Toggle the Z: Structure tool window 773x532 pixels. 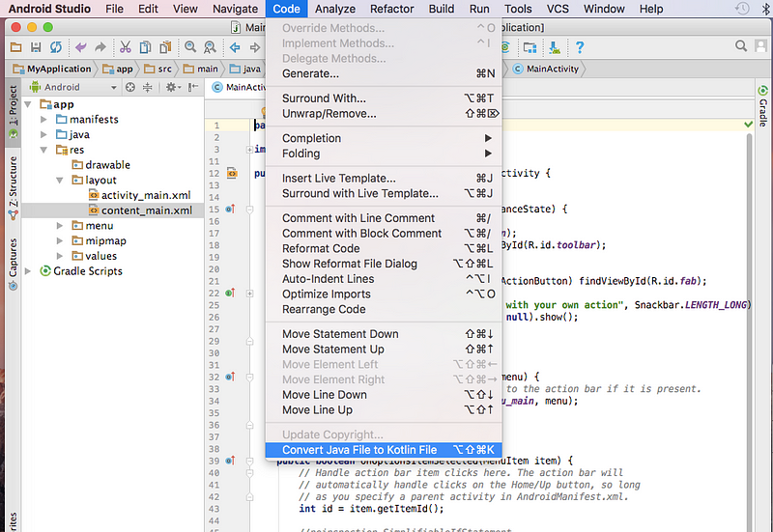click(14, 188)
